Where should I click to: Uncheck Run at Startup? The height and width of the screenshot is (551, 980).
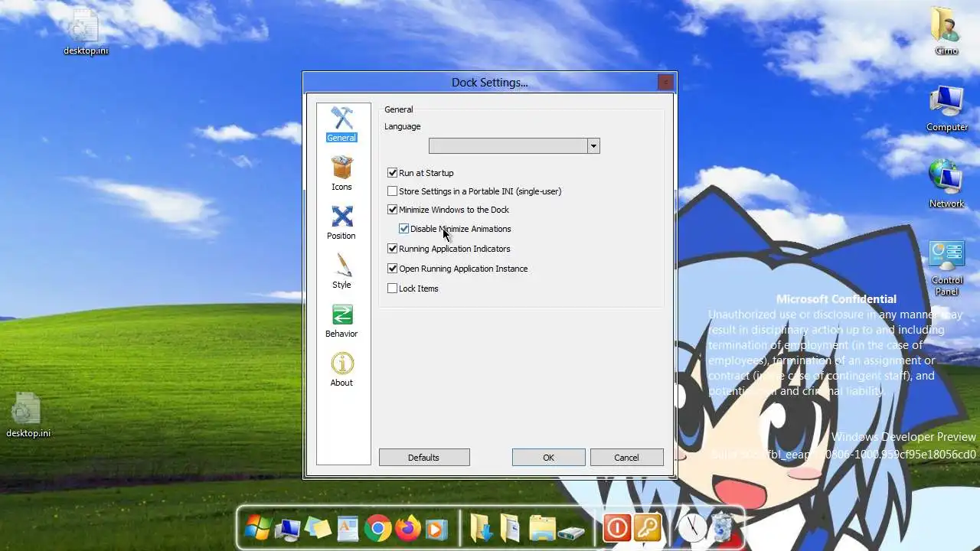393,173
